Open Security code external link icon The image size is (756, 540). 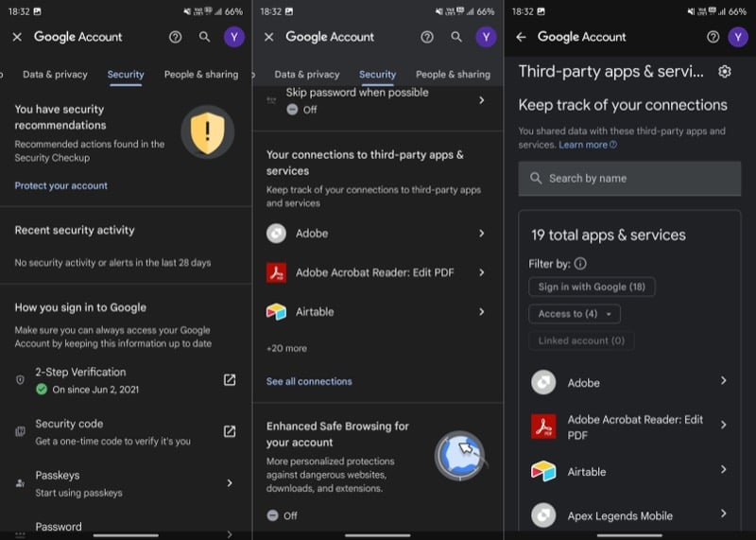[x=230, y=431]
